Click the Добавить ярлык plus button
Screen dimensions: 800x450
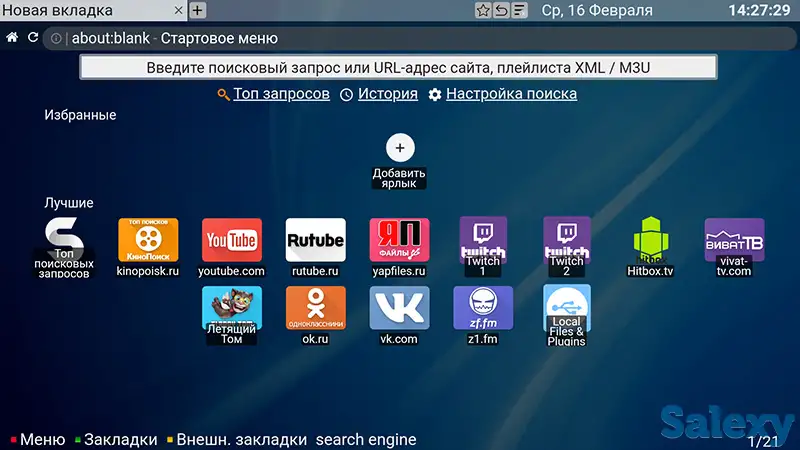pyautogui.click(x=400, y=148)
